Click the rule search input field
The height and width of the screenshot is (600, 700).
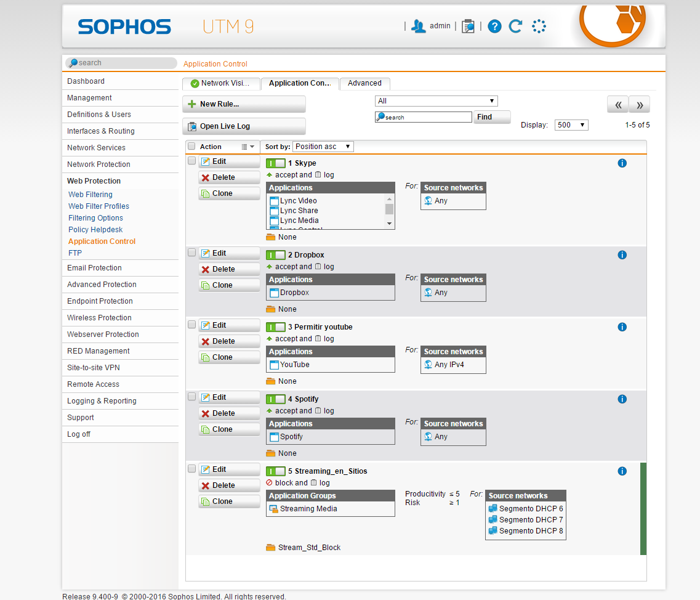tap(423, 117)
